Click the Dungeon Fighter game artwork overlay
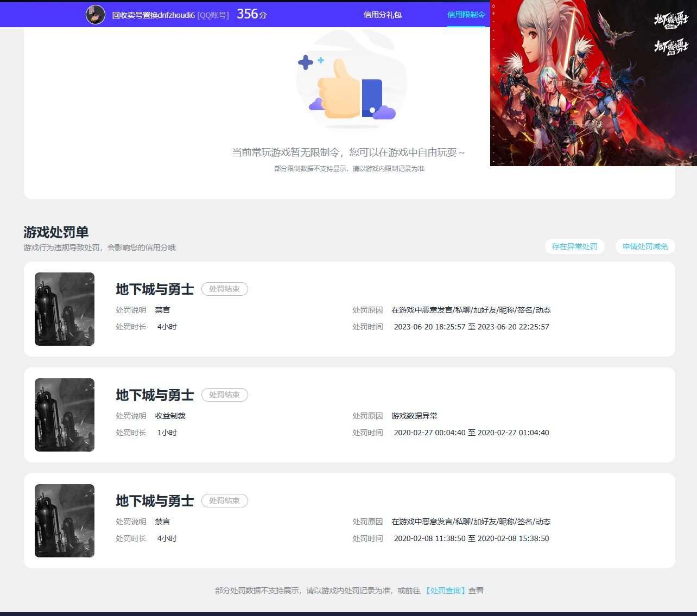 click(593, 83)
